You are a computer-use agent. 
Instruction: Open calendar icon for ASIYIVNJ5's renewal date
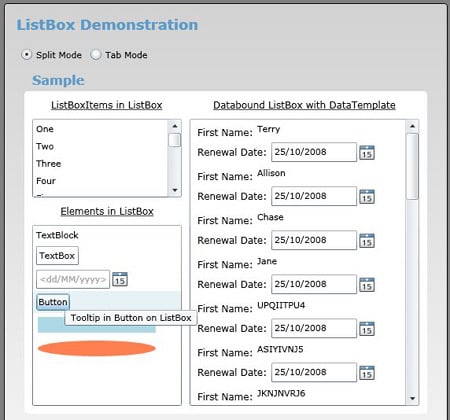coord(367,373)
